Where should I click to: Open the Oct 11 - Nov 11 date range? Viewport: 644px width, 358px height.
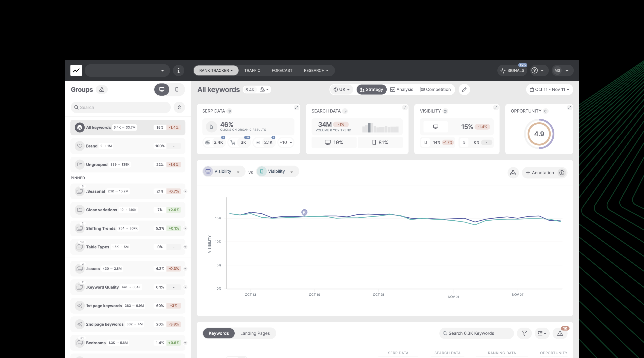coord(550,89)
